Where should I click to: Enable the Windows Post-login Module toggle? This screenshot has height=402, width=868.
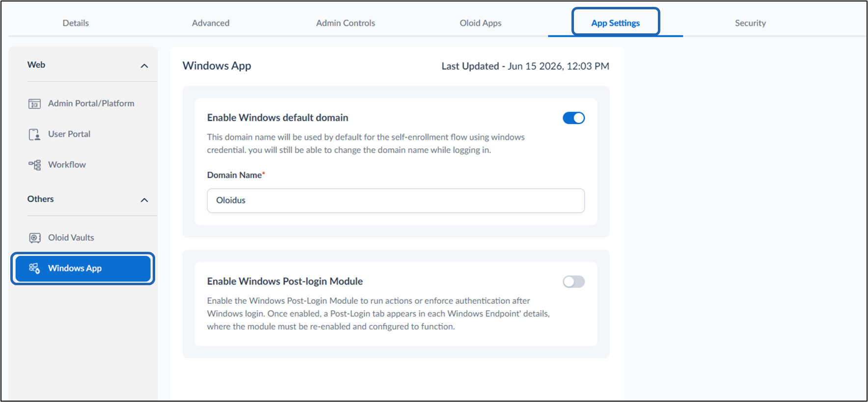pyautogui.click(x=573, y=282)
